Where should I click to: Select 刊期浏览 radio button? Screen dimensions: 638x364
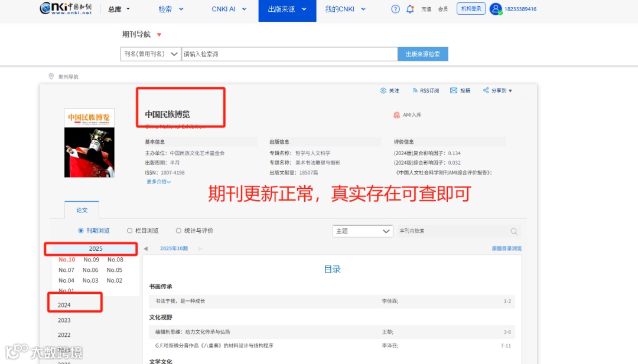pos(80,231)
